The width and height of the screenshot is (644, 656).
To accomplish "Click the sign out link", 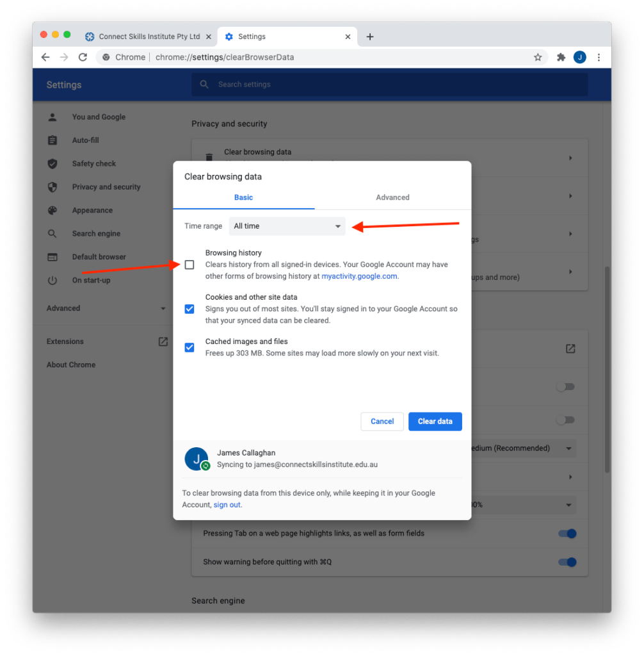I will tap(227, 505).
